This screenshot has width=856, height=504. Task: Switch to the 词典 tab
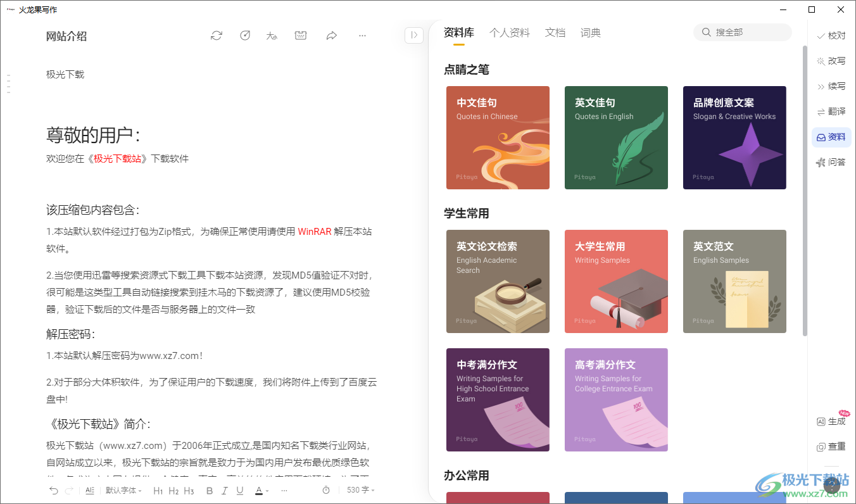591,33
